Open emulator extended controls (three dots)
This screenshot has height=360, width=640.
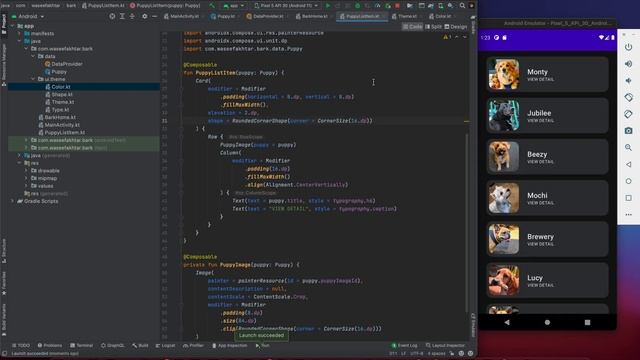pos(629,215)
